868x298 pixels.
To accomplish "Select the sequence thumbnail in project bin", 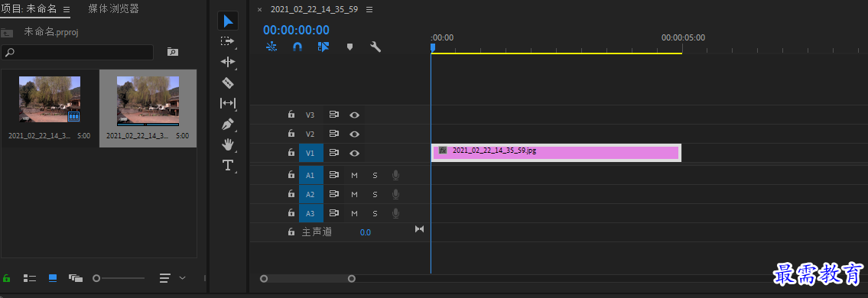I will (50, 99).
